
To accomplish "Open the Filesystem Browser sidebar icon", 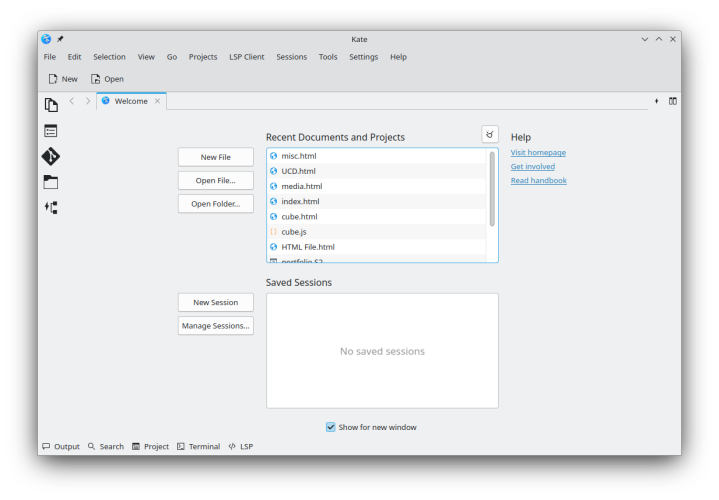I will (x=50, y=182).
